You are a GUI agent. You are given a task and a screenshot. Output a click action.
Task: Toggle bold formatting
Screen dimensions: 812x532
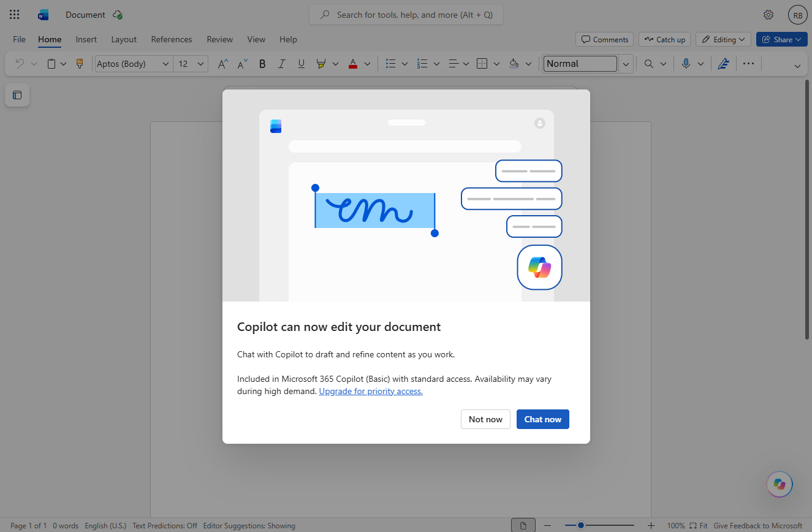262,64
